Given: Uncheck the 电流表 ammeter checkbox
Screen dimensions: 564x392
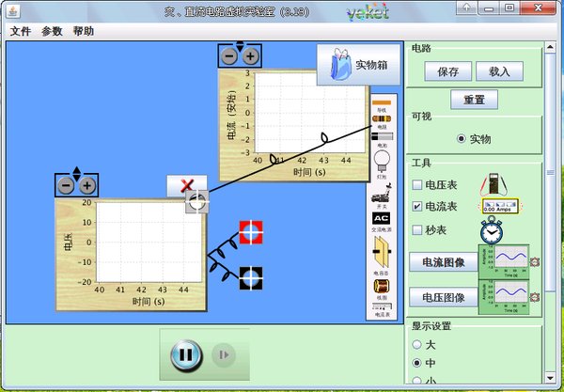Looking at the screenshot, I should click(x=416, y=207).
